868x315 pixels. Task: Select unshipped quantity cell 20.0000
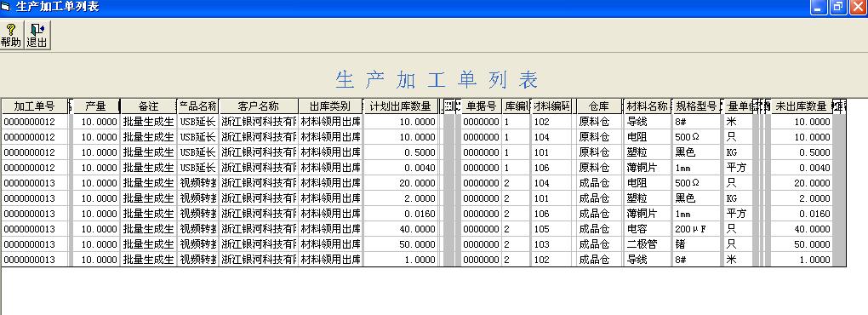coord(801,183)
